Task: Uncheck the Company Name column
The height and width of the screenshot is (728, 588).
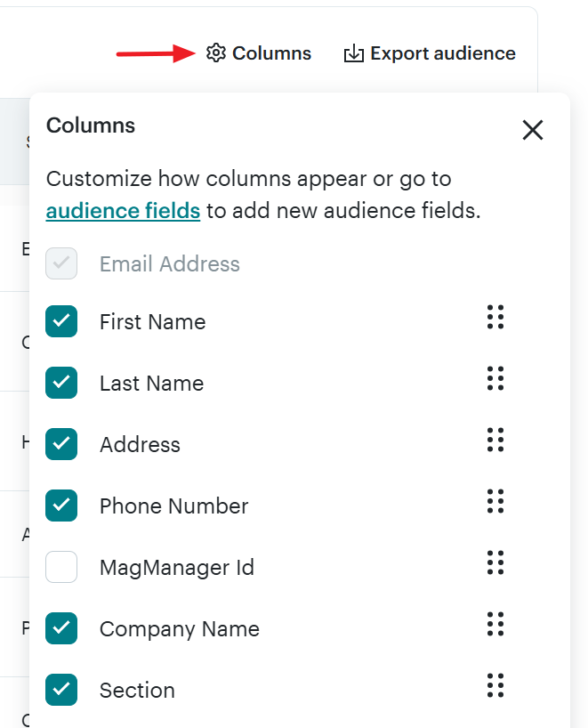Action: pos(61,628)
